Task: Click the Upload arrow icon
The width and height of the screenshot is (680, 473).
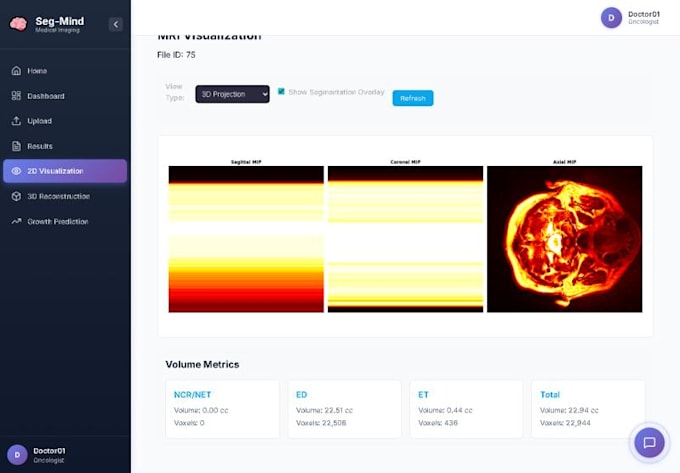Action: pyautogui.click(x=16, y=121)
